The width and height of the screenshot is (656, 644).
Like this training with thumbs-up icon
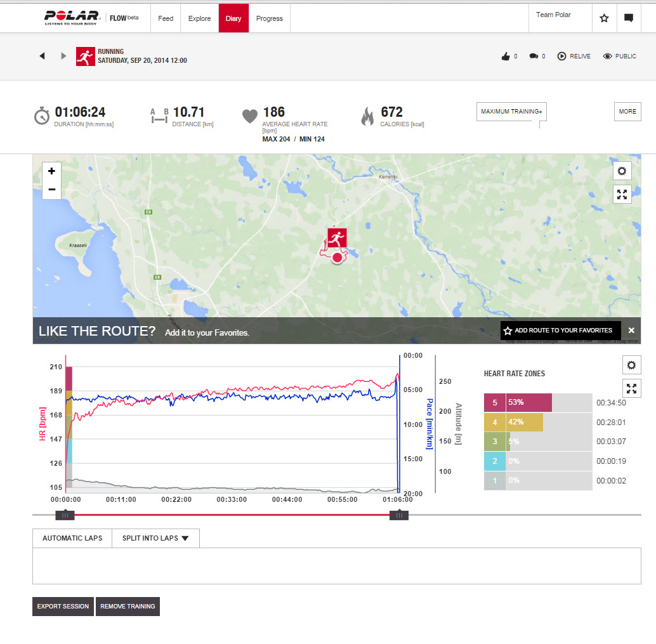click(x=506, y=56)
